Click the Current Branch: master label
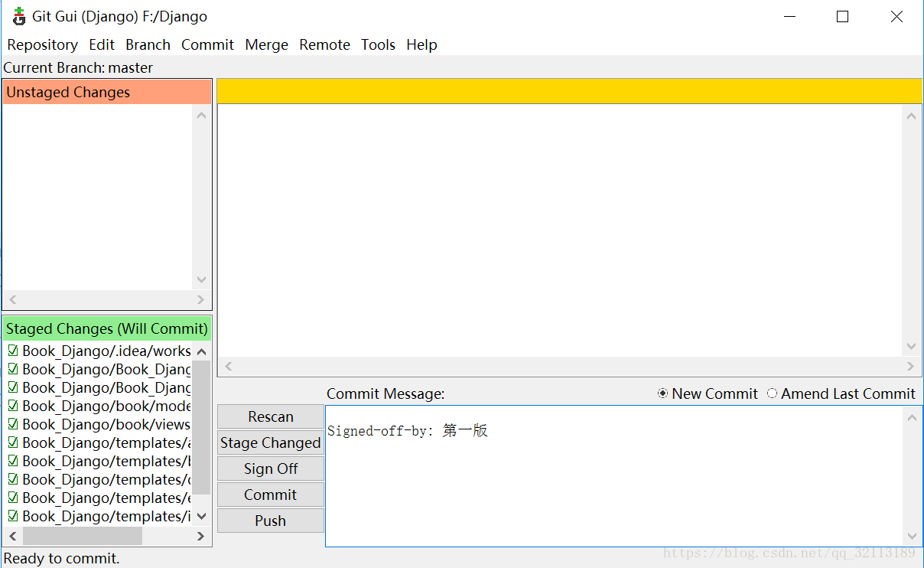Image resolution: width=924 pixels, height=568 pixels. tap(78, 67)
